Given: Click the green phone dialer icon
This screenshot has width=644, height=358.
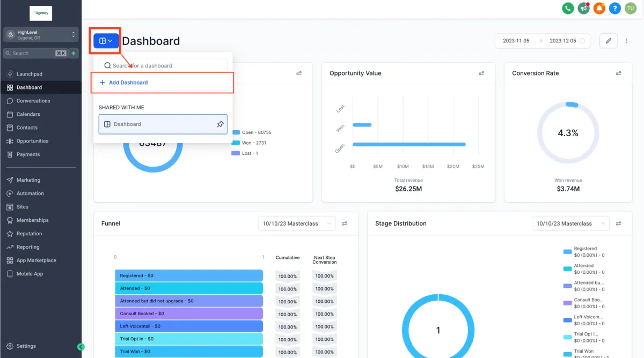Looking at the screenshot, I should [x=567, y=8].
